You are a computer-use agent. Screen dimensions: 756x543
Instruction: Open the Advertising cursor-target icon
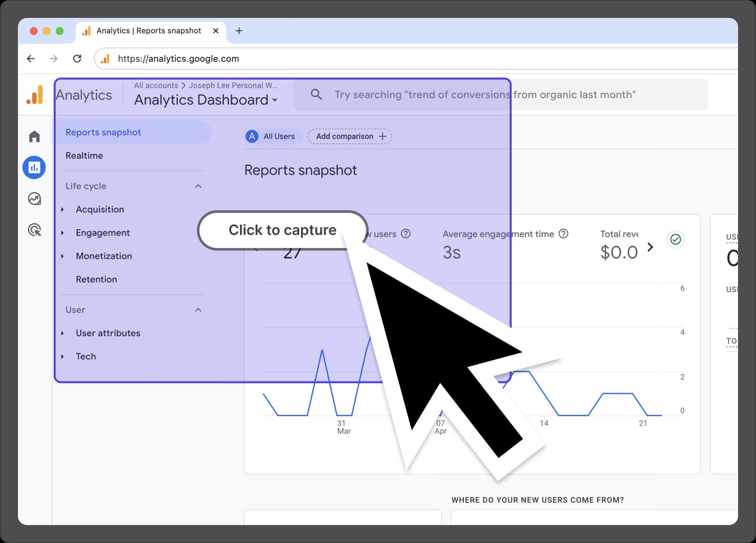35,230
